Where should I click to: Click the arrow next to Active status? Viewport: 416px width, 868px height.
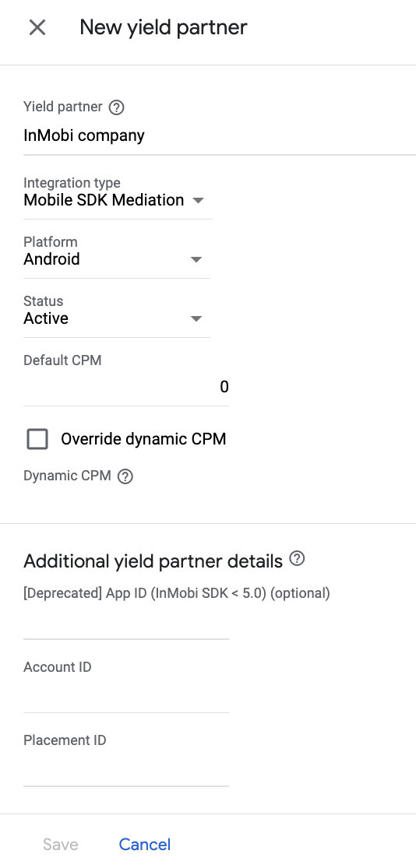tap(196, 319)
